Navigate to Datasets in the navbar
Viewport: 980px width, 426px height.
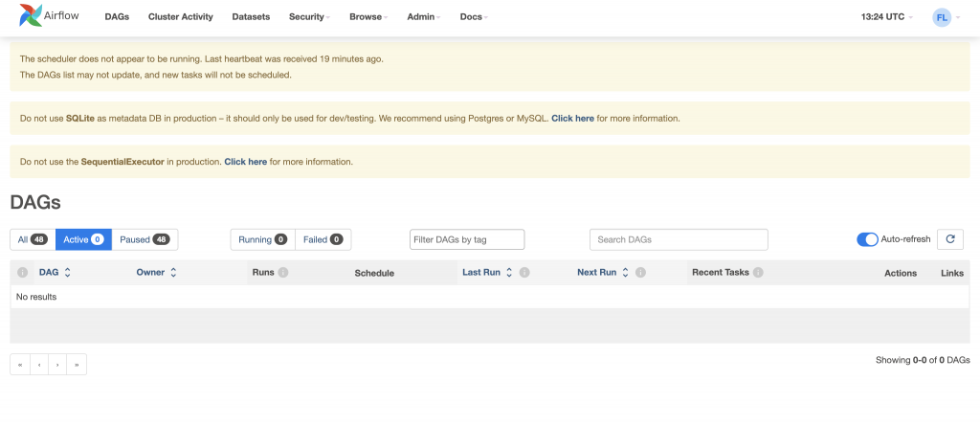pos(251,17)
